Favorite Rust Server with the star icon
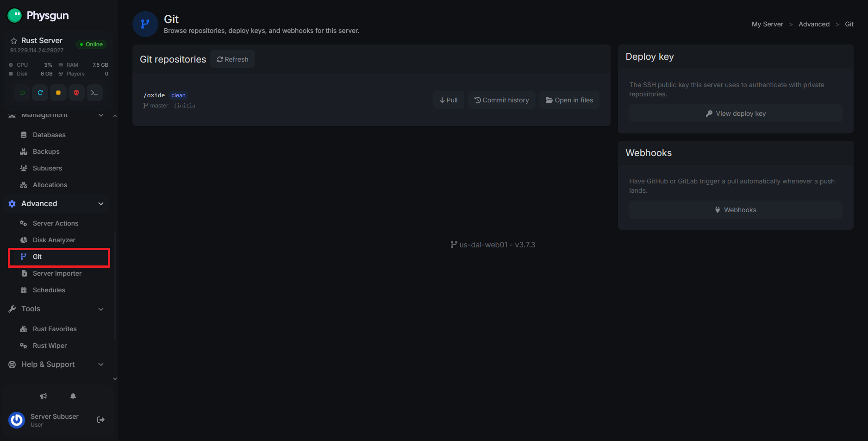868x441 pixels. point(14,41)
